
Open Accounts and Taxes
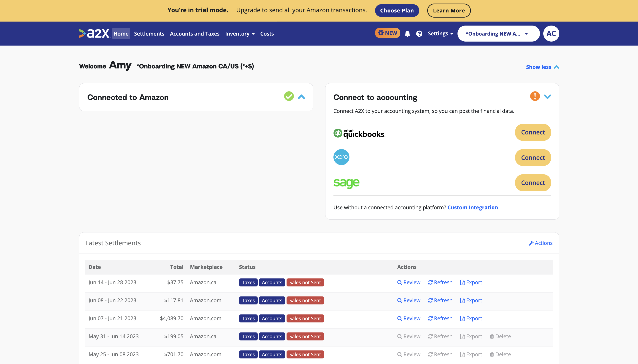click(195, 34)
